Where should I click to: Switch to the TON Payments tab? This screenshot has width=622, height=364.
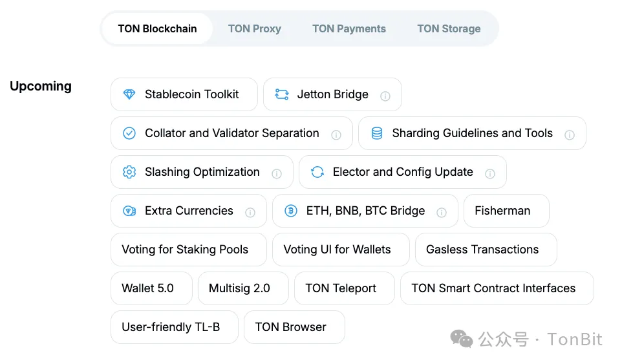click(x=349, y=28)
